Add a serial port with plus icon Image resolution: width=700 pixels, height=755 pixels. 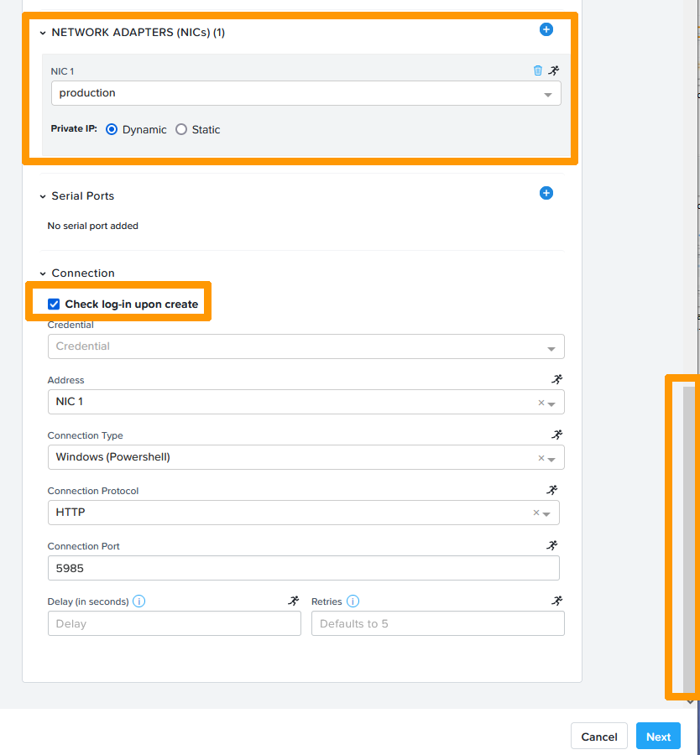coord(546,193)
